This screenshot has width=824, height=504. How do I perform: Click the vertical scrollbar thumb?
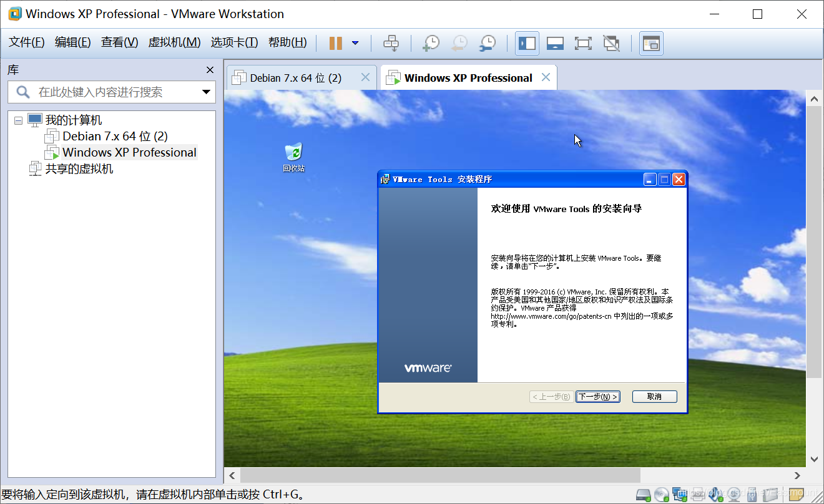[x=814, y=242]
